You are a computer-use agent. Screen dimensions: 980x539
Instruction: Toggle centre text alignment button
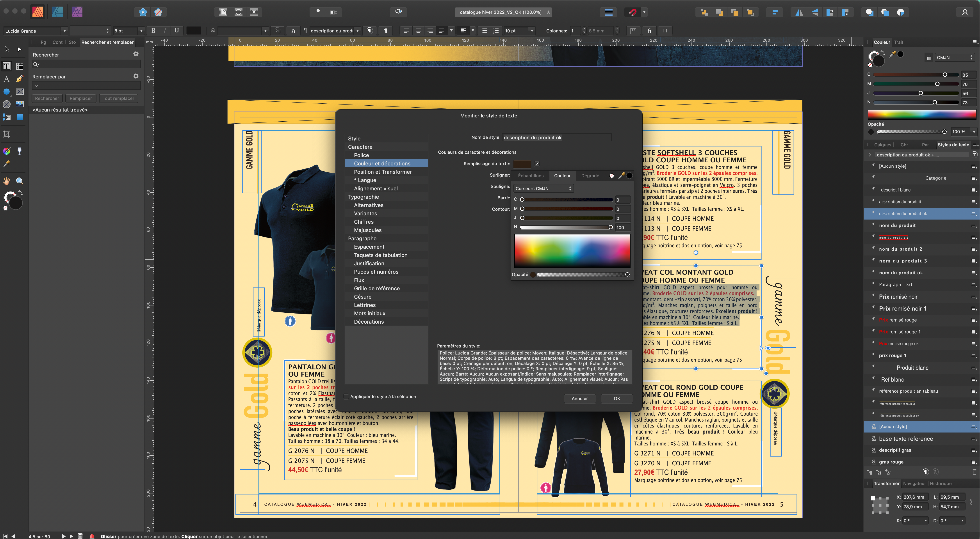click(418, 31)
